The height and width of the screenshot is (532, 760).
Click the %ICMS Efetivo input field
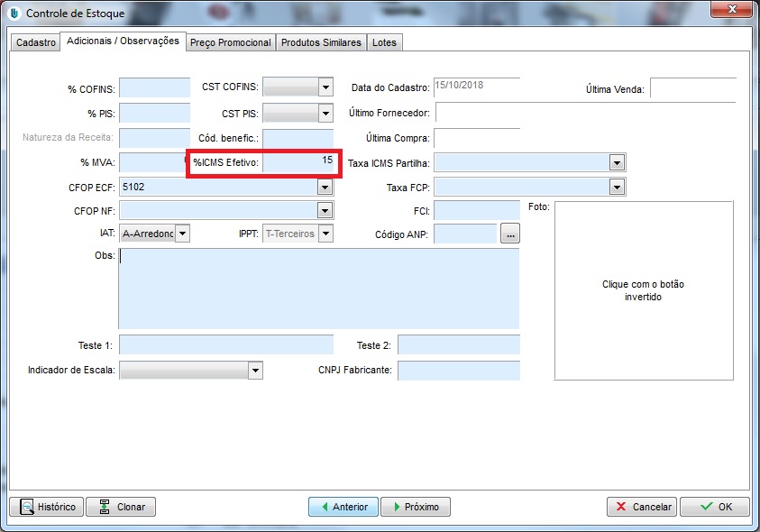[x=298, y=163]
